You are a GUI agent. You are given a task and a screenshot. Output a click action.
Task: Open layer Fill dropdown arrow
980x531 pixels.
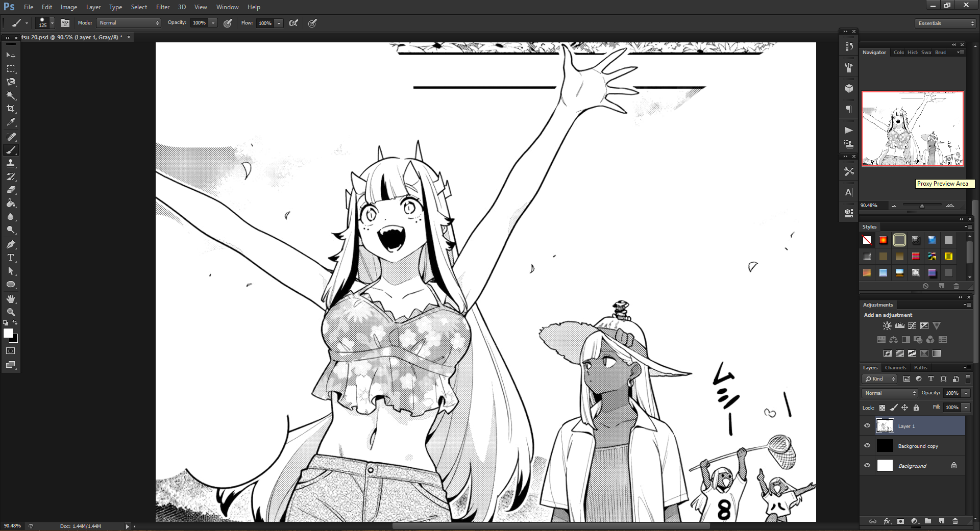pos(966,408)
